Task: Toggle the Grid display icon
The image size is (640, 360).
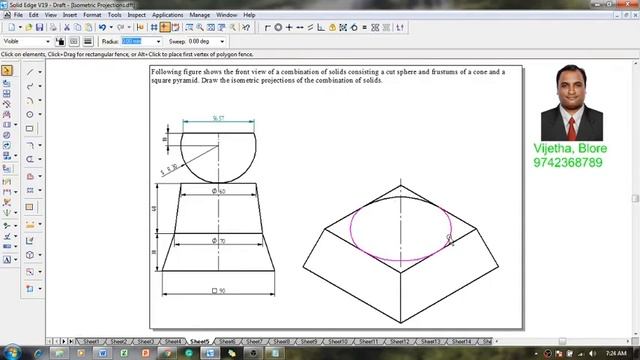Action: 154,27
